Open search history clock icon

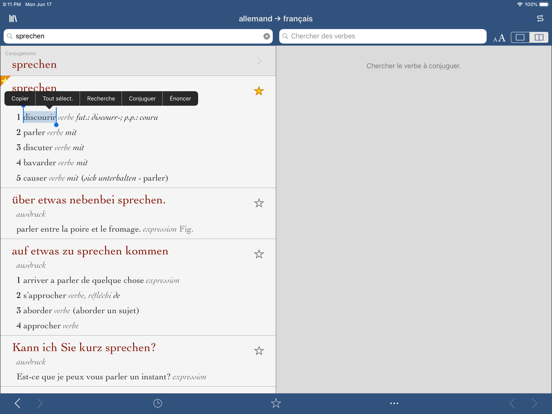157,403
